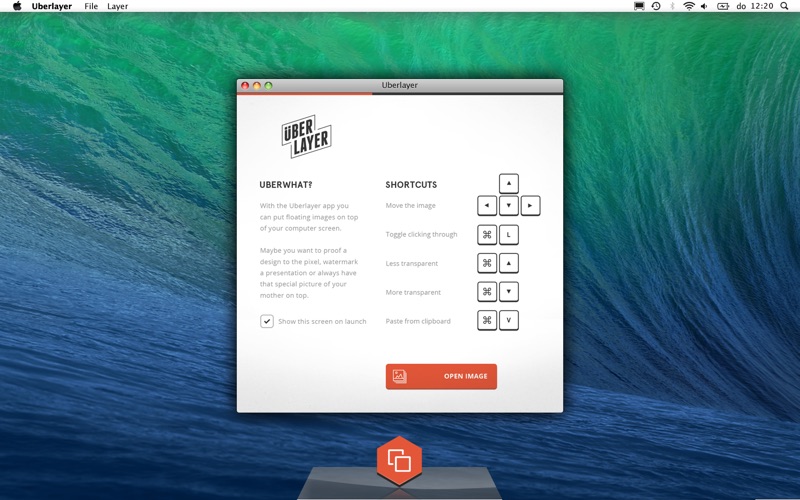Open the Layer menu
This screenshot has height=500, width=800.
(117, 6)
